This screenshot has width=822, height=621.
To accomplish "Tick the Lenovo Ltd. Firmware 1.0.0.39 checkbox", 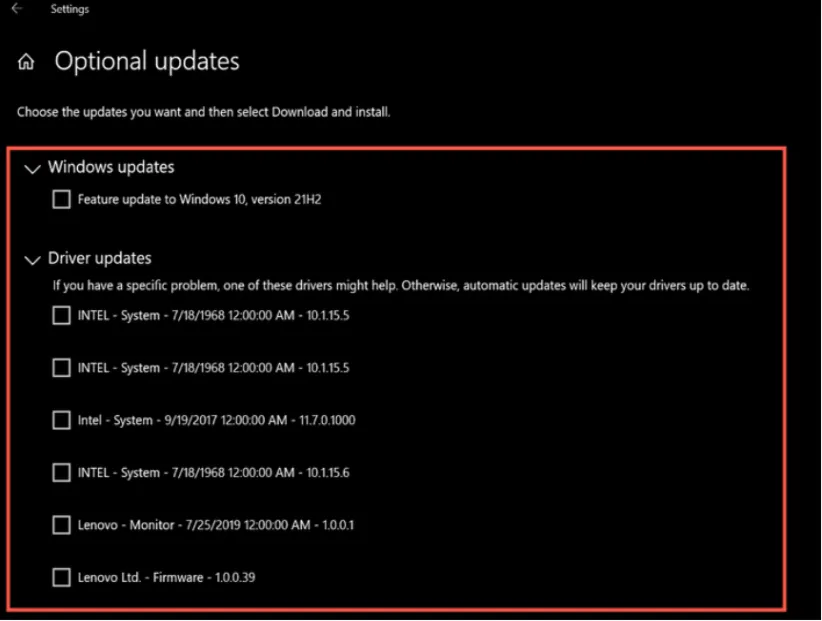I will pyautogui.click(x=61, y=577).
